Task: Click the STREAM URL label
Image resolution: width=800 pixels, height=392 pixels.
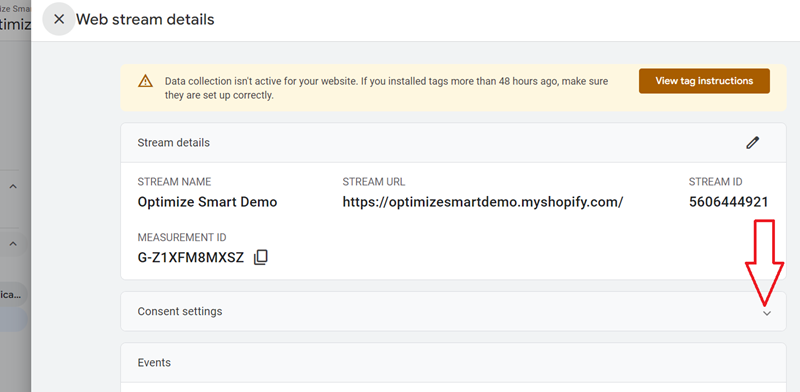Action: point(374,182)
